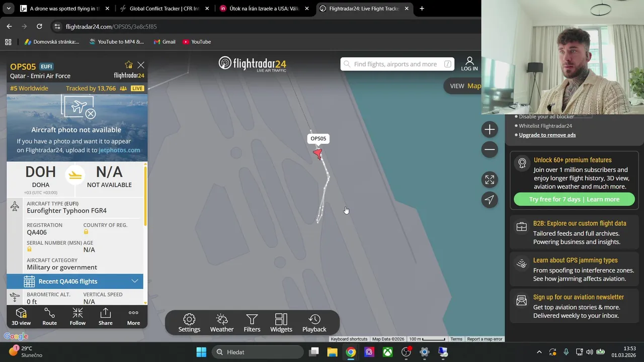Open the Filters panel
Viewport: 644px width, 362px height.
pyautogui.click(x=252, y=323)
